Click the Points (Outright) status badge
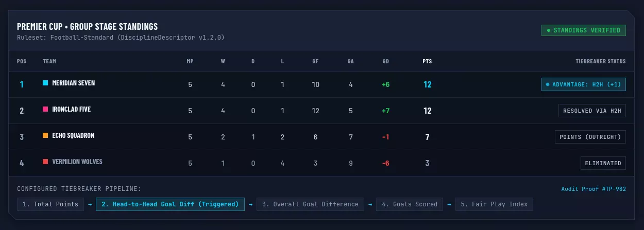The height and width of the screenshot is (230, 644). (590, 137)
